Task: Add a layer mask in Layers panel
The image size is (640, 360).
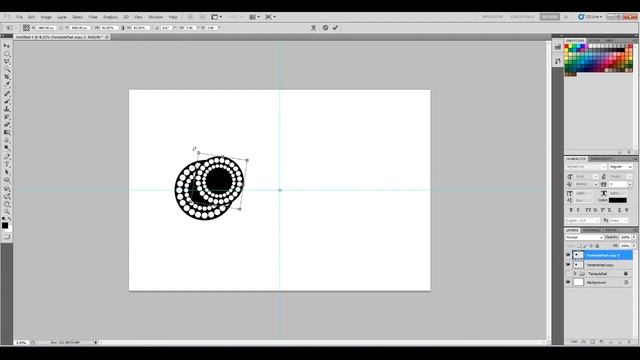Action: (x=592, y=342)
